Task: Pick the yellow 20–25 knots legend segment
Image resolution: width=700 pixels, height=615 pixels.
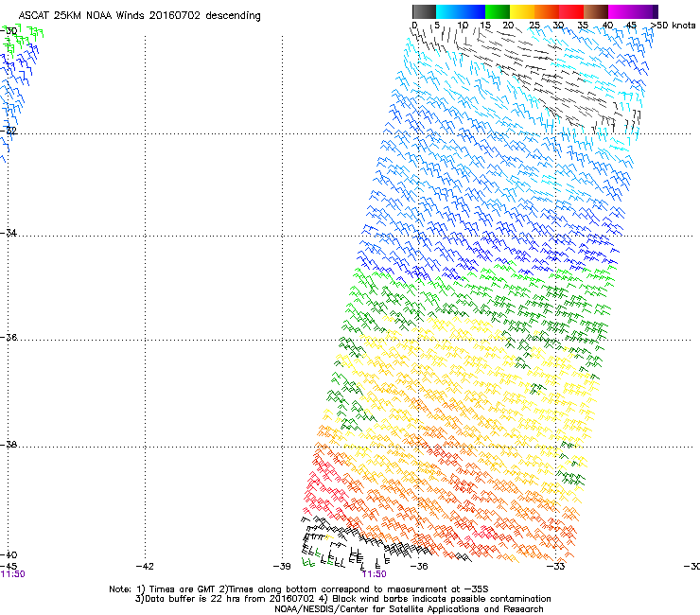Action: tap(522, 11)
